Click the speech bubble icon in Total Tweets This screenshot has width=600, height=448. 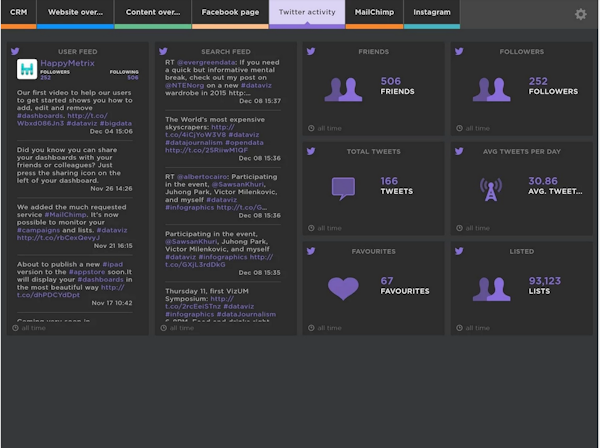coord(343,189)
